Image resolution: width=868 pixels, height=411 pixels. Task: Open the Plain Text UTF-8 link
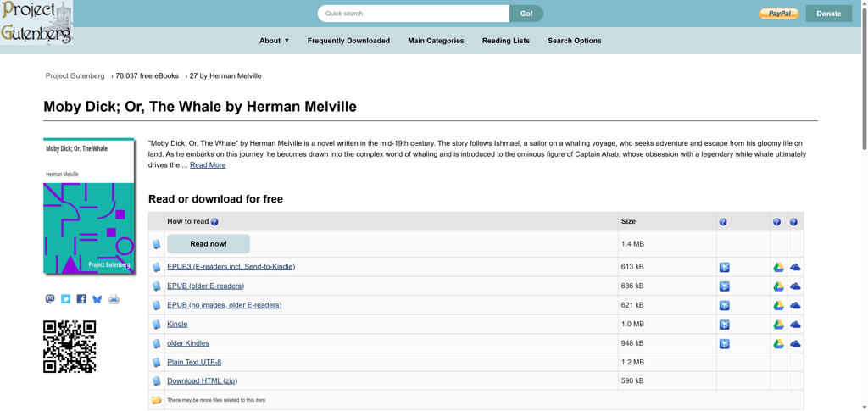tap(194, 363)
